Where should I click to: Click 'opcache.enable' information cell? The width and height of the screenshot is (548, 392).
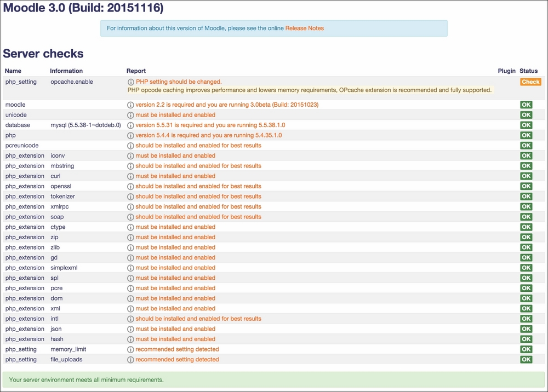click(72, 82)
